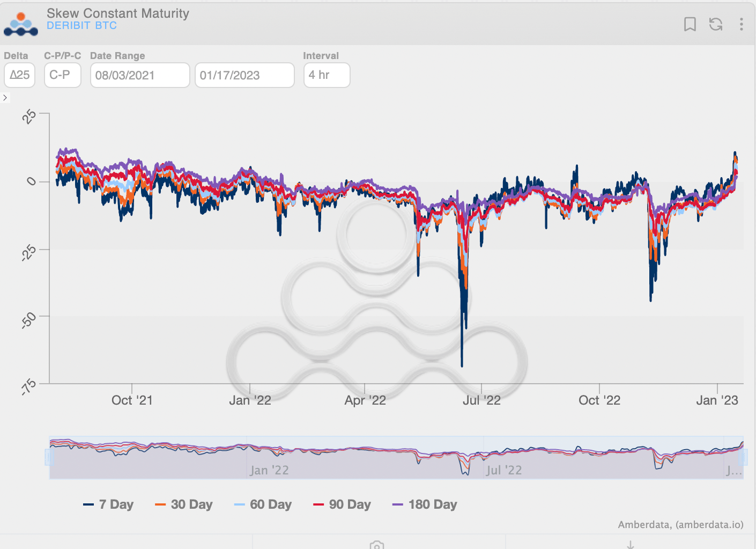Select the DERIBIT BTC subtitle
This screenshot has height=549, width=756.
pyautogui.click(x=81, y=25)
